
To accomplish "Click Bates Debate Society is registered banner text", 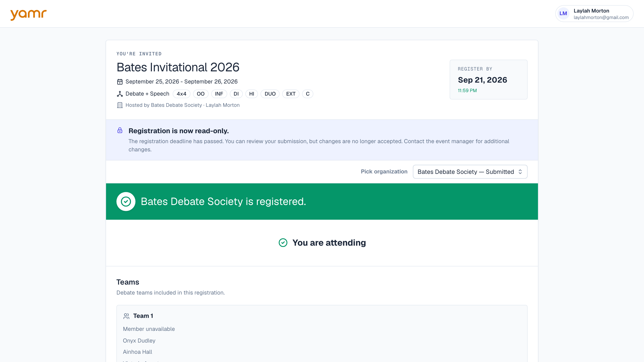I will (x=223, y=202).
